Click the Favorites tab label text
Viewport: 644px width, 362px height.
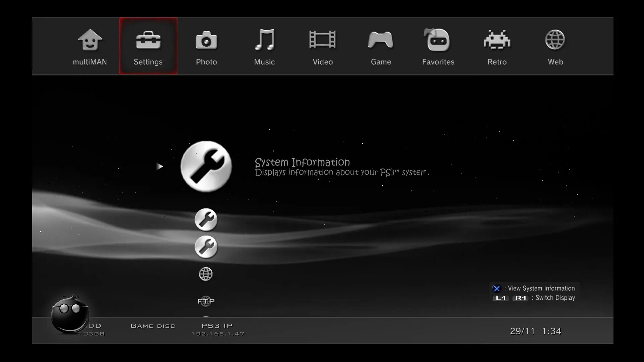coord(438,62)
